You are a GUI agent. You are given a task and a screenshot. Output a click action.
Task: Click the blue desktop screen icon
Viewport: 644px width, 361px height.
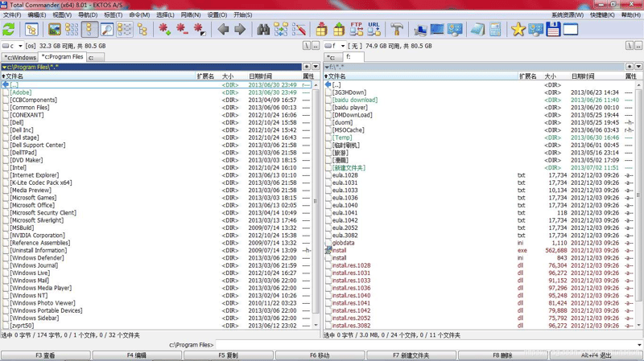coord(437,30)
